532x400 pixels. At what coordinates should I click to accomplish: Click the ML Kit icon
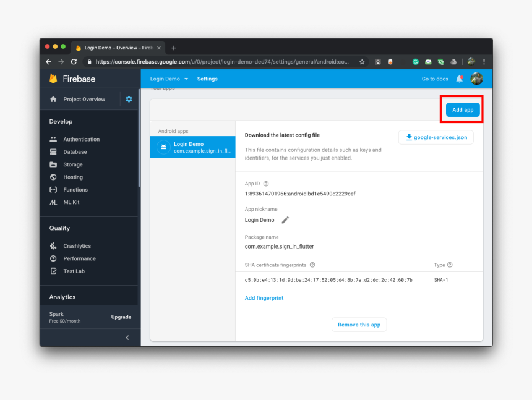tap(53, 202)
